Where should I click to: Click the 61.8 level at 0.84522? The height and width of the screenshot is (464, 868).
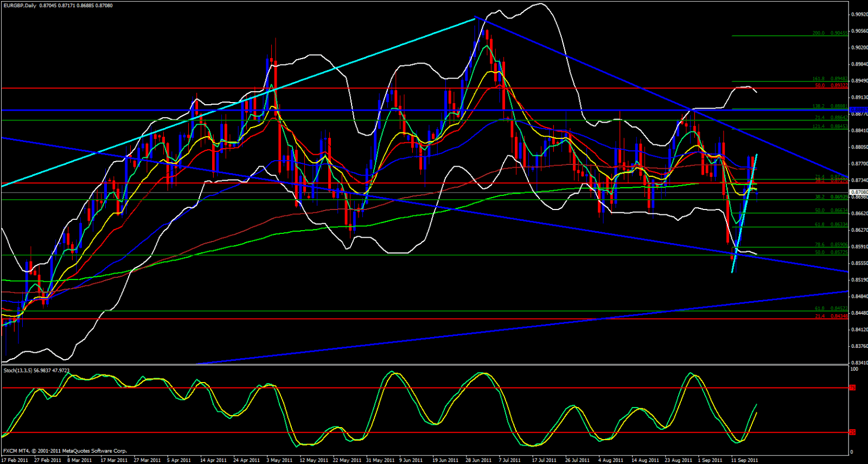[x=831, y=308]
